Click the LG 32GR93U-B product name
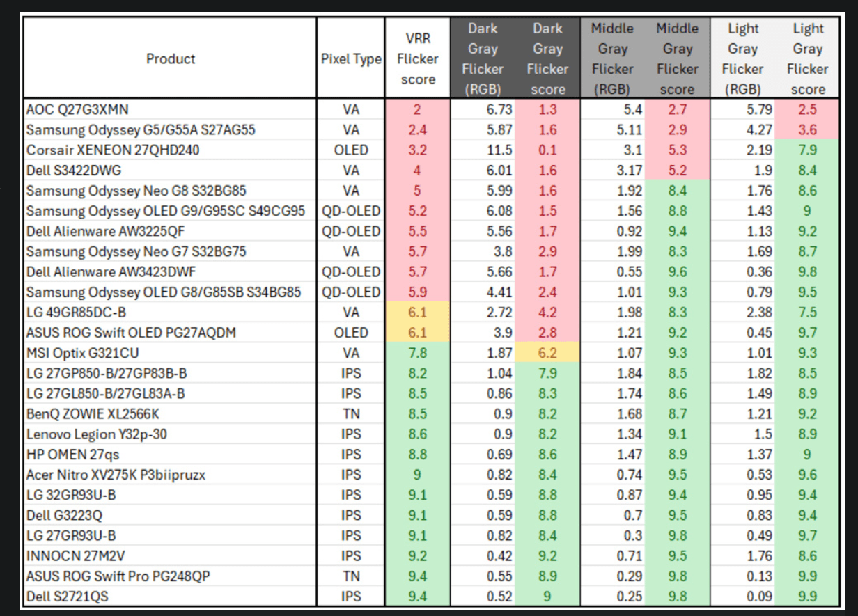 (171, 495)
